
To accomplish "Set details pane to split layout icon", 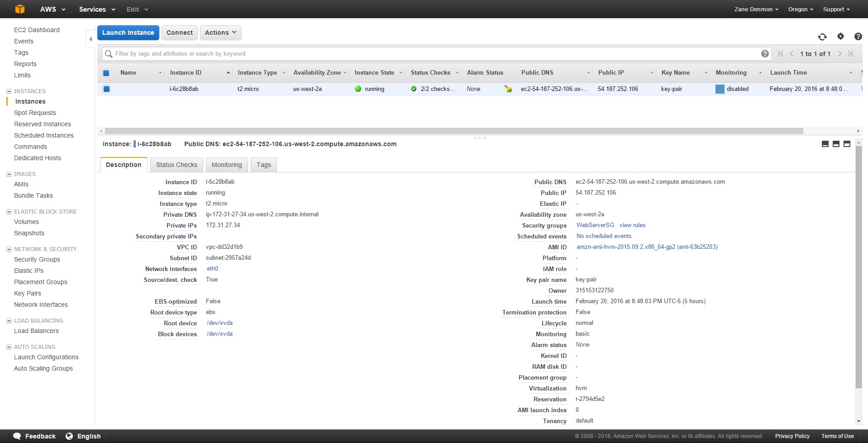I will point(836,144).
